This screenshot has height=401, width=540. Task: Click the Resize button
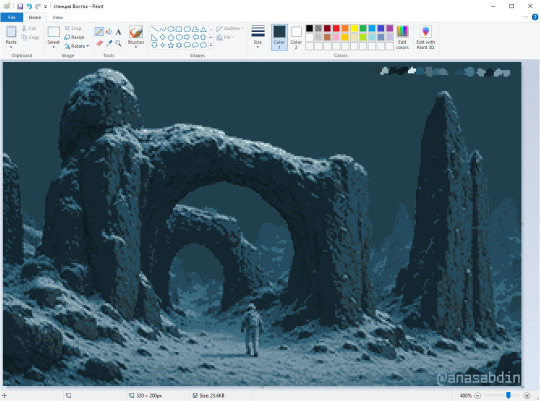coord(74,37)
